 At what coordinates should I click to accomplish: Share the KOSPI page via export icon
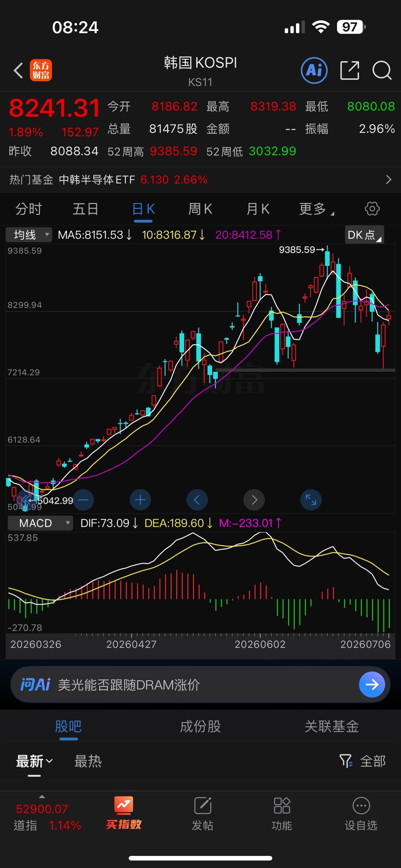click(x=349, y=70)
